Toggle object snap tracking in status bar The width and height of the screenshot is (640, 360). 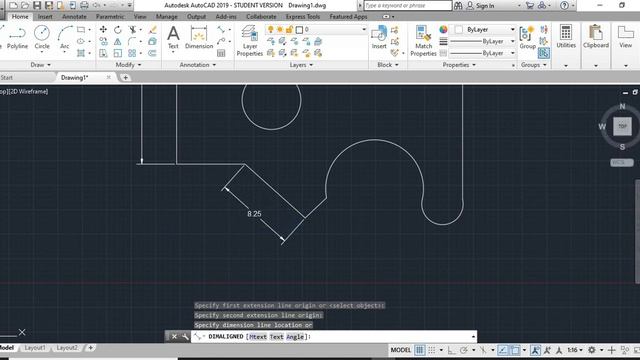coord(503,350)
